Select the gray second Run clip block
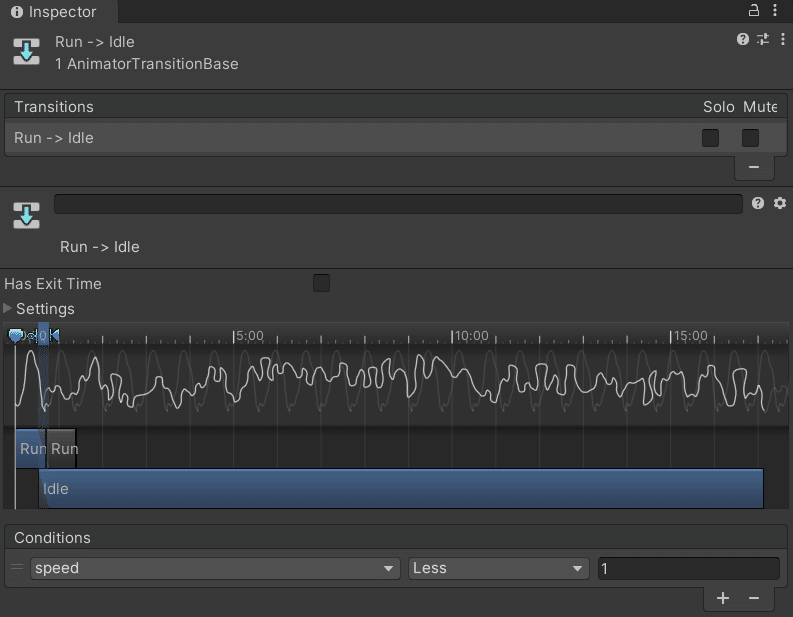793x617 pixels. tap(61, 448)
